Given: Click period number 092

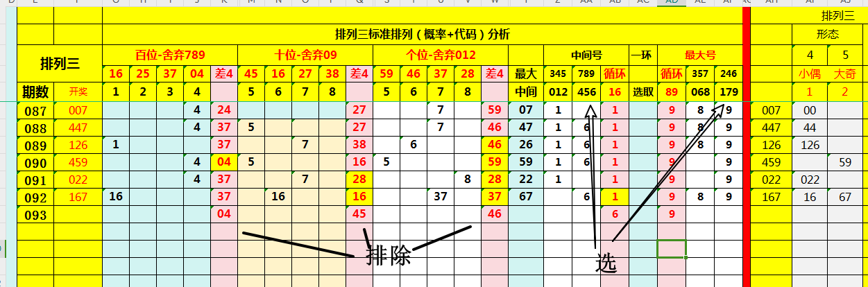Looking at the screenshot, I should (x=35, y=197).
